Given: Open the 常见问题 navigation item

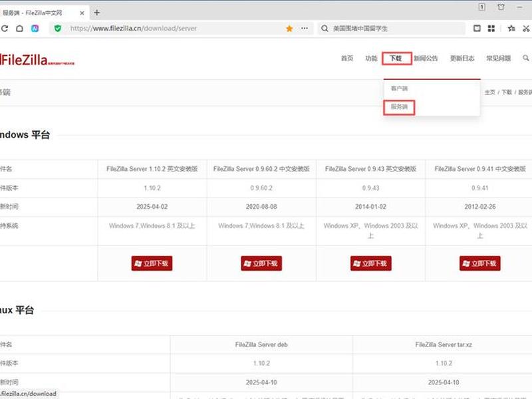Looking at the screenshot, I should pos(498,59).
